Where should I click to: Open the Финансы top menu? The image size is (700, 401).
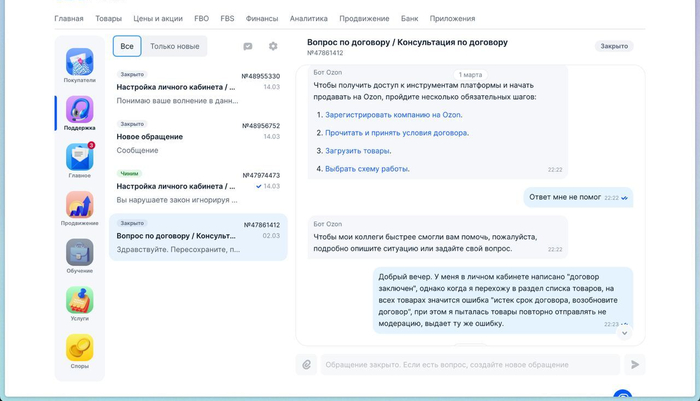(x=262, y=18)
